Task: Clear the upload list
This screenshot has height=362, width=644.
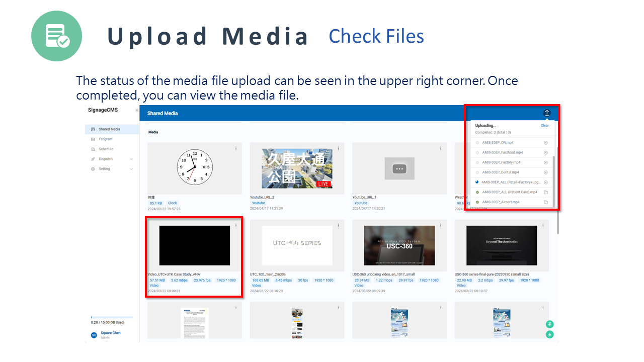Action: 544,126
